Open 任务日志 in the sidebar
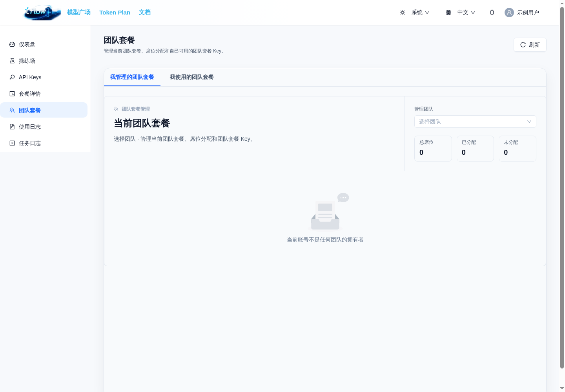The height and width of the screenshot is (392, 565). (44, 143)
